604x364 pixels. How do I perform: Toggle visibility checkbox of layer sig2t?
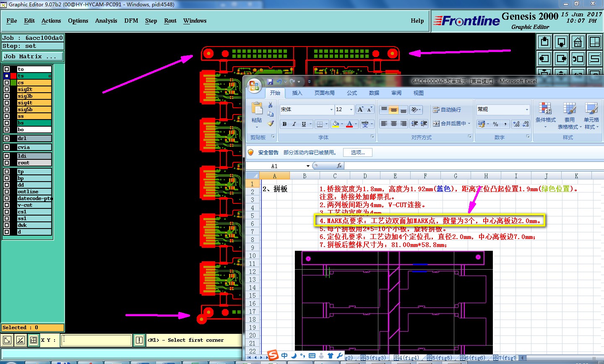[x=7, y=89]
